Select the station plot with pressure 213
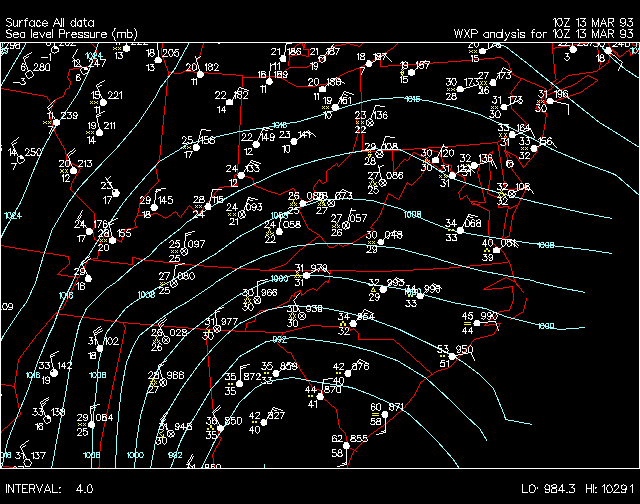The image size is (640, 504). coord(72,168)
